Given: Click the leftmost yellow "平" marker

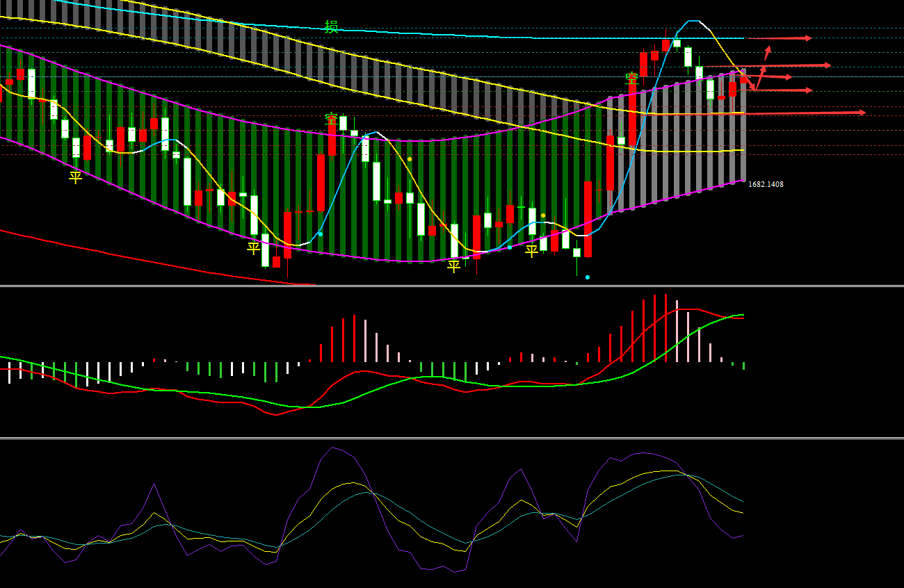Looking at the screenshot, I should [x=75, y=177].
